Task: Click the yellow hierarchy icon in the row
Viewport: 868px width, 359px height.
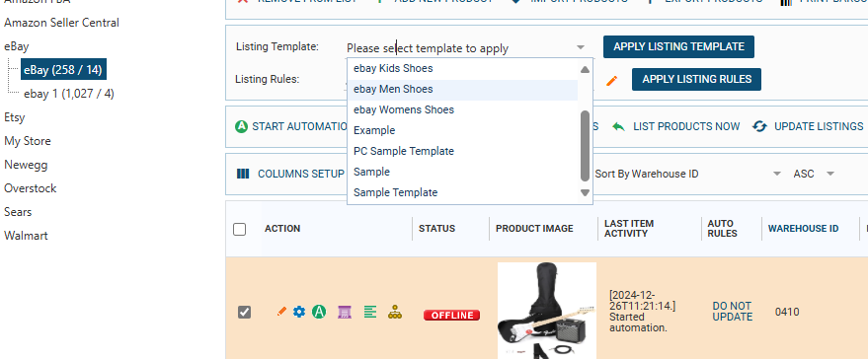Action: [x=395, y=312]
